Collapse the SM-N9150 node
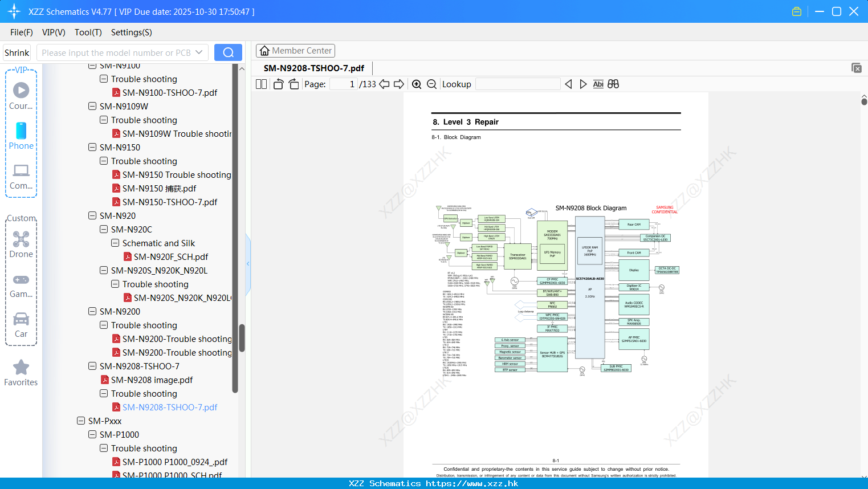868x489 pixels. (x=92, y=147)
